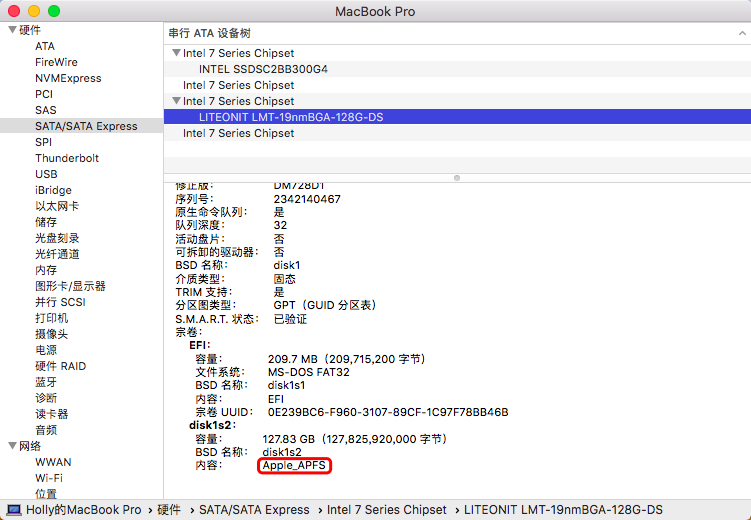
Task: Click SATA/SATA Express in the bottom path bar
Action: point(254,510)
